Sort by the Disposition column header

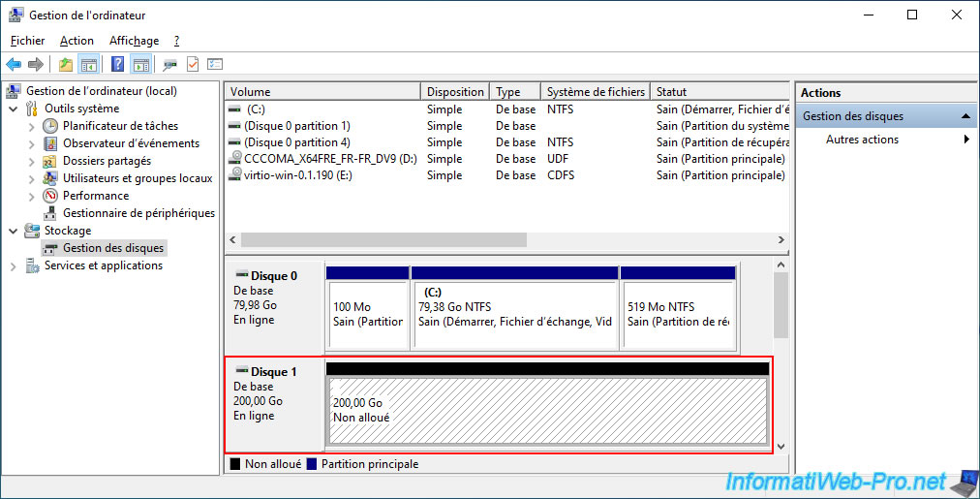point(455,91)
